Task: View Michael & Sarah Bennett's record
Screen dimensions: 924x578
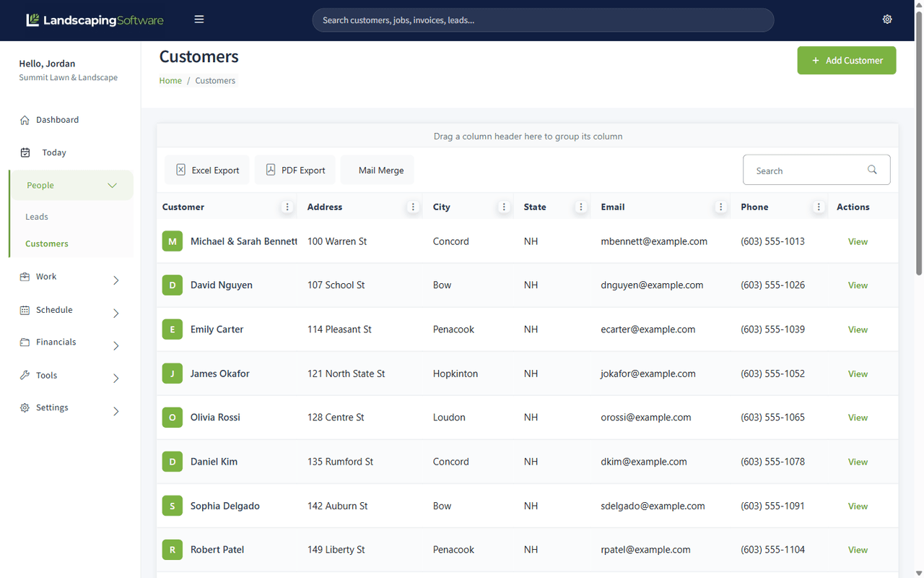Action: click(x=858, y=242)
